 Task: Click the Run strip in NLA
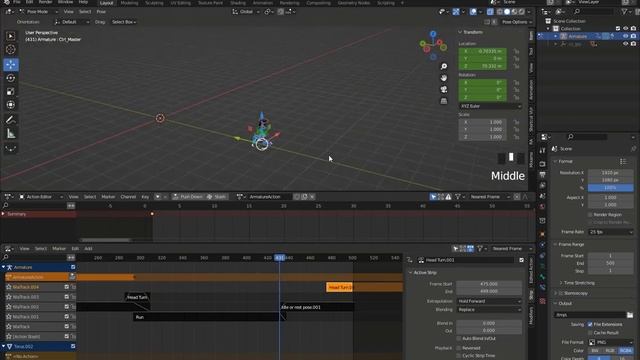(207, 317)
